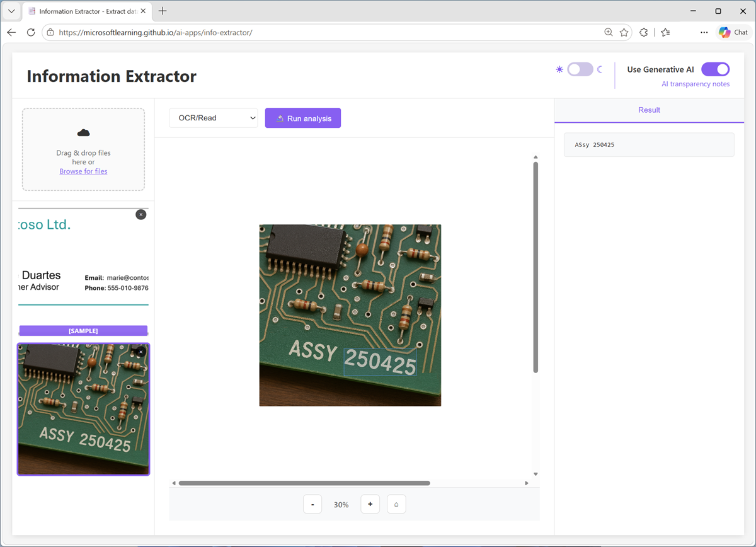Click the cloud upload icon

tap(83, 133)
